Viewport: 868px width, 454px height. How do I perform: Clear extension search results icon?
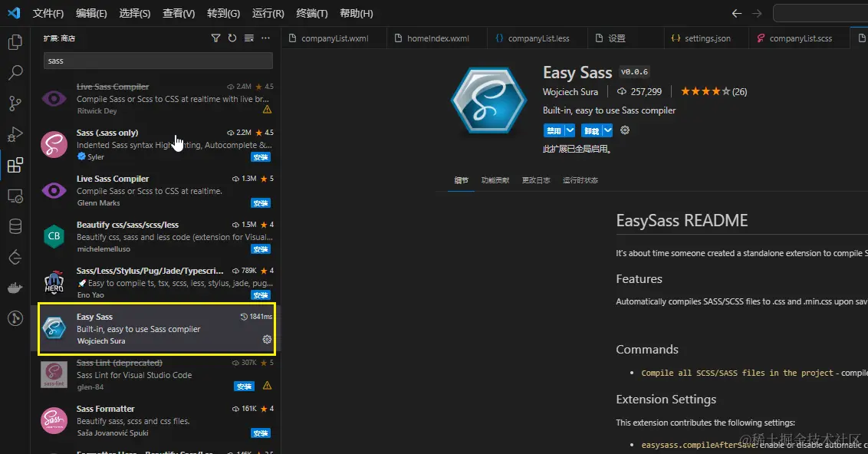click(249, 38)
